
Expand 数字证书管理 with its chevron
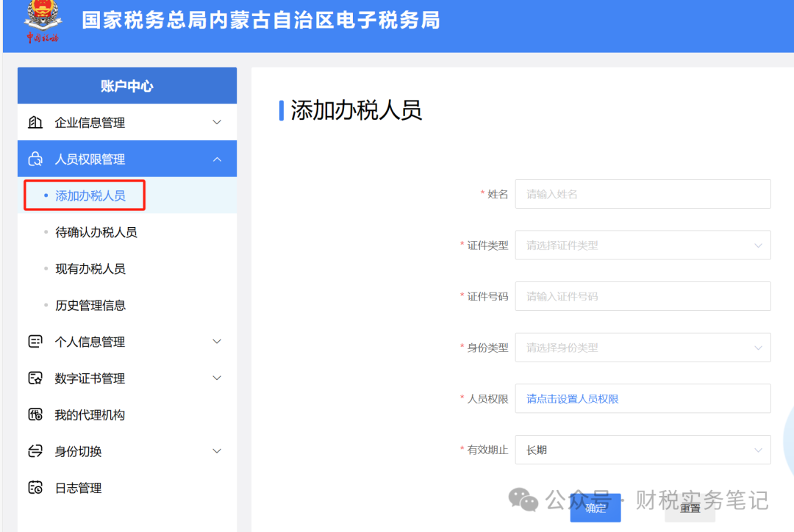tap(217, 378)
